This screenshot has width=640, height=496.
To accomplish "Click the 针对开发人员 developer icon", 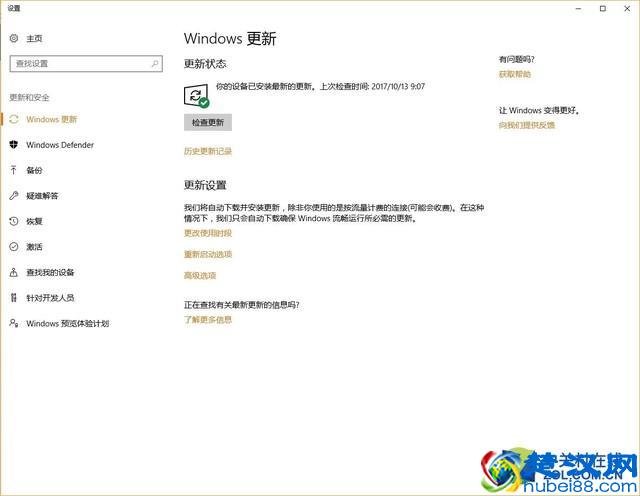I will 14,298.
